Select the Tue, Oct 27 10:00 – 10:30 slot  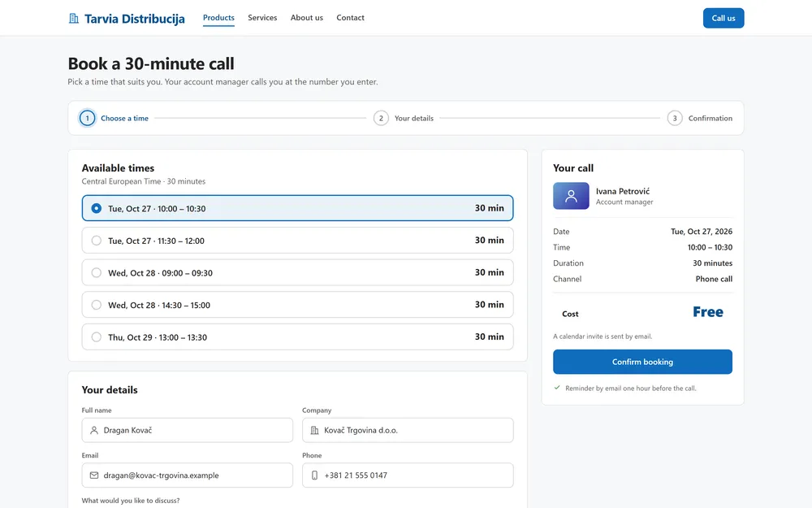point(297,208)
